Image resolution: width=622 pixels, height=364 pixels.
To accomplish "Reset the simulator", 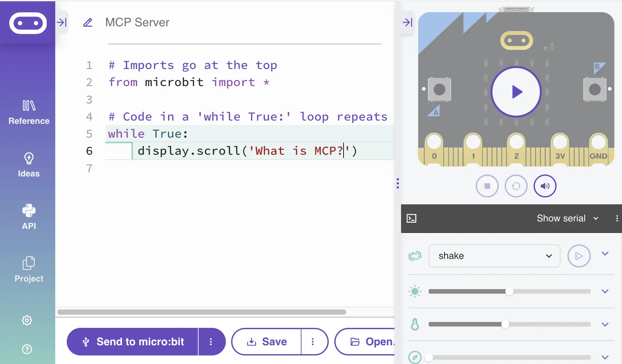I will pyautogui.click(x=516, y=186).
